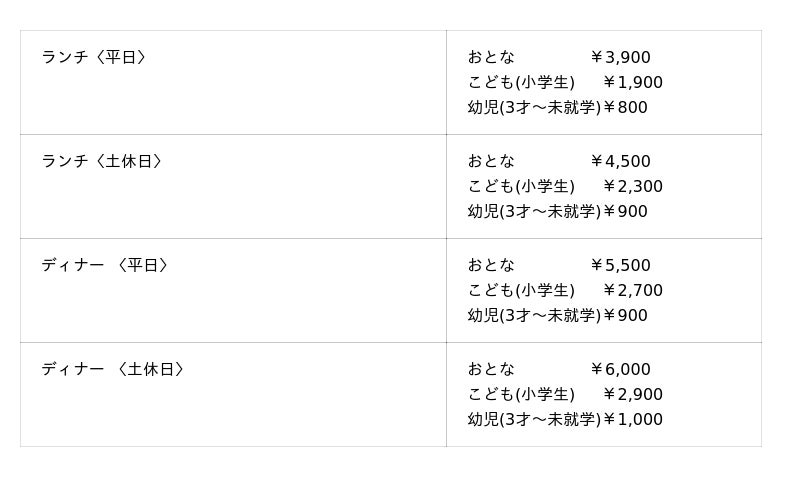The height and width of the screenshot is (477, 800).
Task: Click the ¥3,900 adult weekday lunch price
Action: click(620, 58)
